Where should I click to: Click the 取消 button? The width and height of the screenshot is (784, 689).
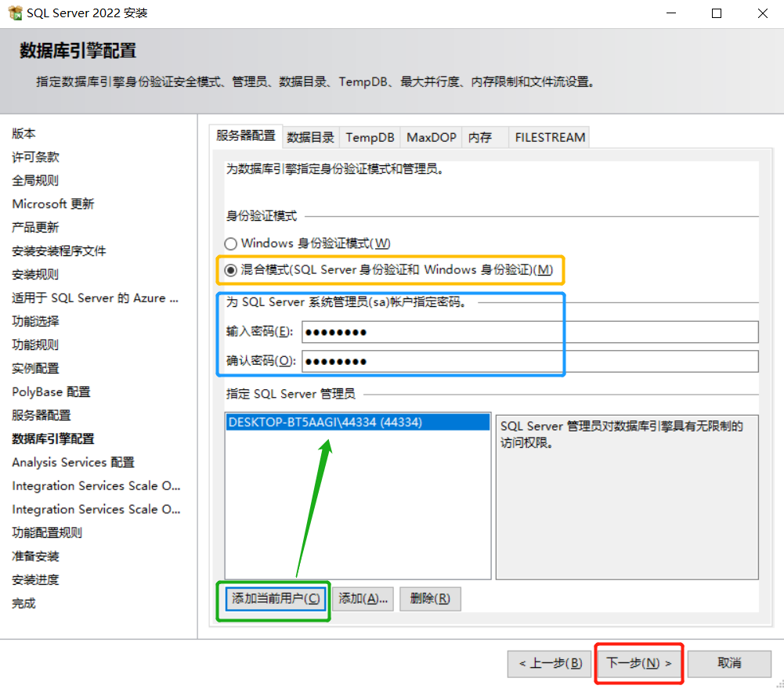[x=729, y=663]
